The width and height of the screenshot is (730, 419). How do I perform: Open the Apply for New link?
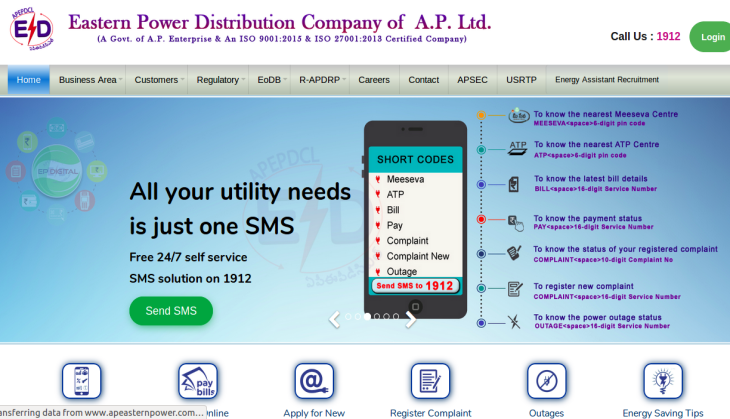pos(314,413)
